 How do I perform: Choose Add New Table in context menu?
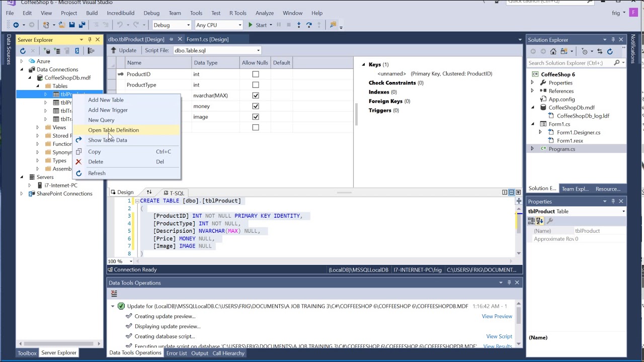point(106,100)
